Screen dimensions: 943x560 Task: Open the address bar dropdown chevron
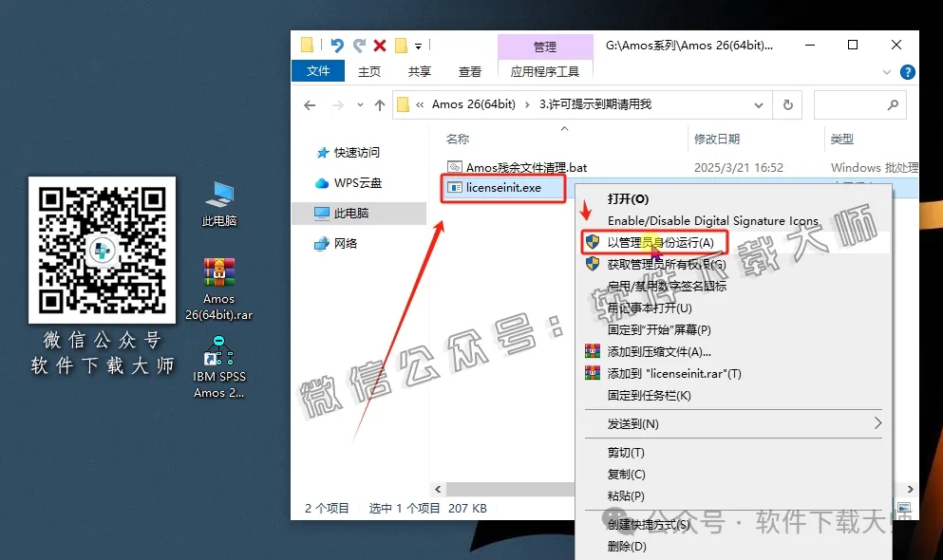(x=757, y=104)
